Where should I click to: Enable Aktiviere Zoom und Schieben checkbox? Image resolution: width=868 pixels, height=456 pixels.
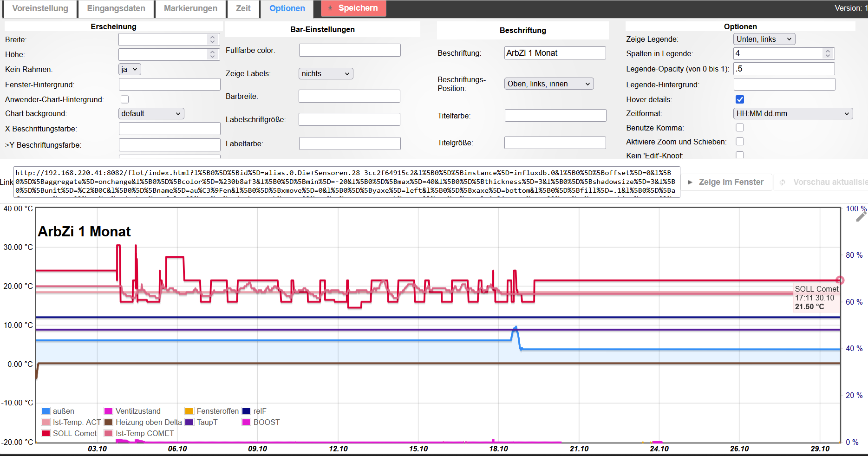(x=740, y=141)
